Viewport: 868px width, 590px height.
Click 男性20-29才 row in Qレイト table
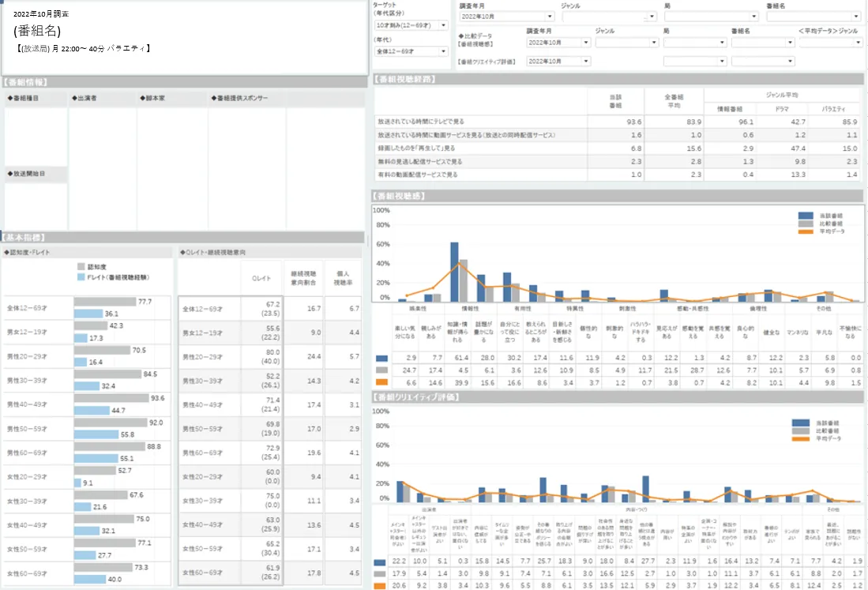[269, 357]
